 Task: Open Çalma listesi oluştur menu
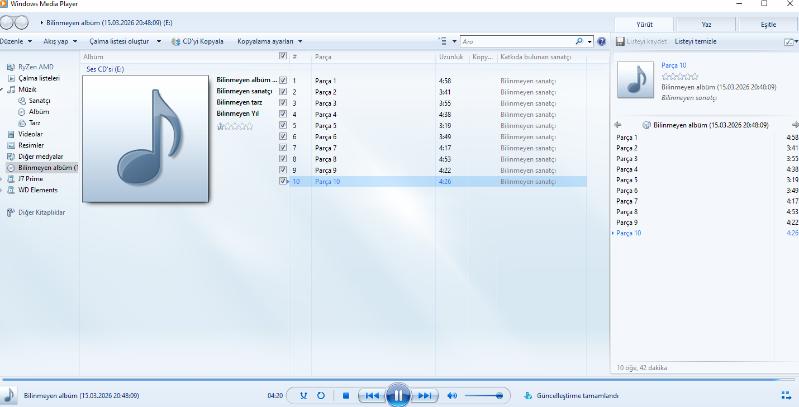(125, 41)
